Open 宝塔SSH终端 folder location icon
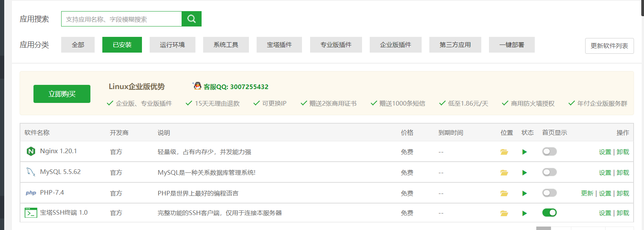The width and height of the screenshot is (644, 230). 504,213
